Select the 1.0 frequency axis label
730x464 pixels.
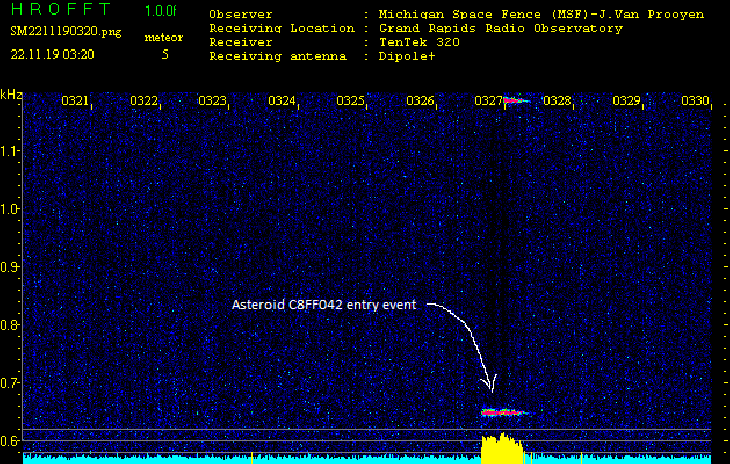(10, 209)
